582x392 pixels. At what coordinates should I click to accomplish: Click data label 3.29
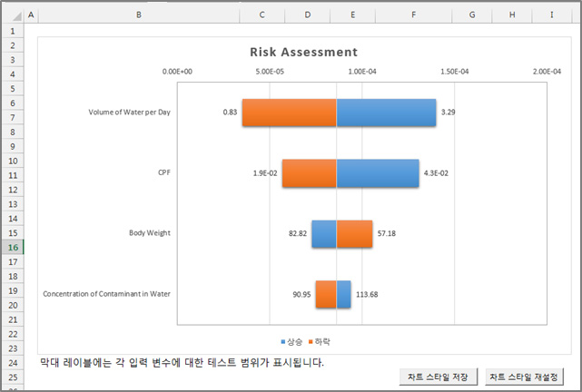point(448,112)
